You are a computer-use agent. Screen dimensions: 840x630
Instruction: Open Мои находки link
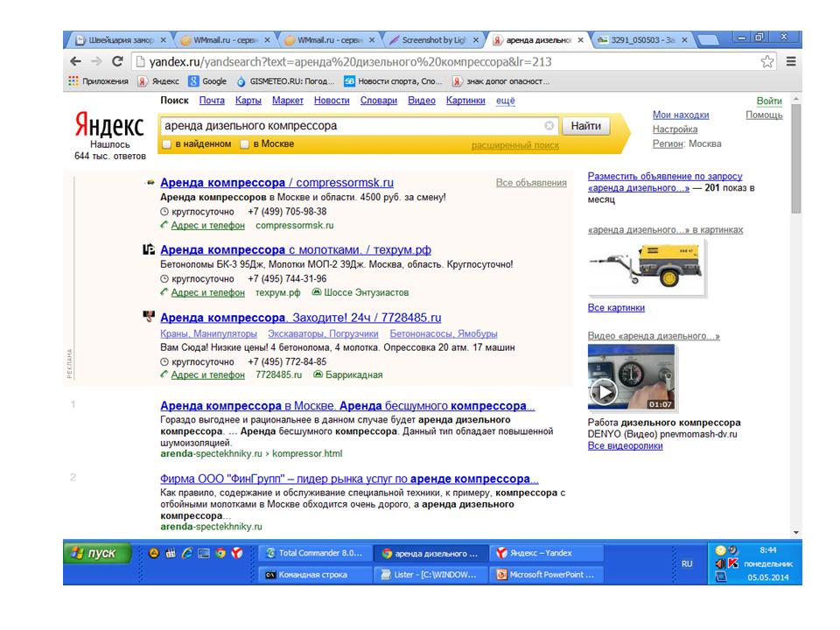681,115
